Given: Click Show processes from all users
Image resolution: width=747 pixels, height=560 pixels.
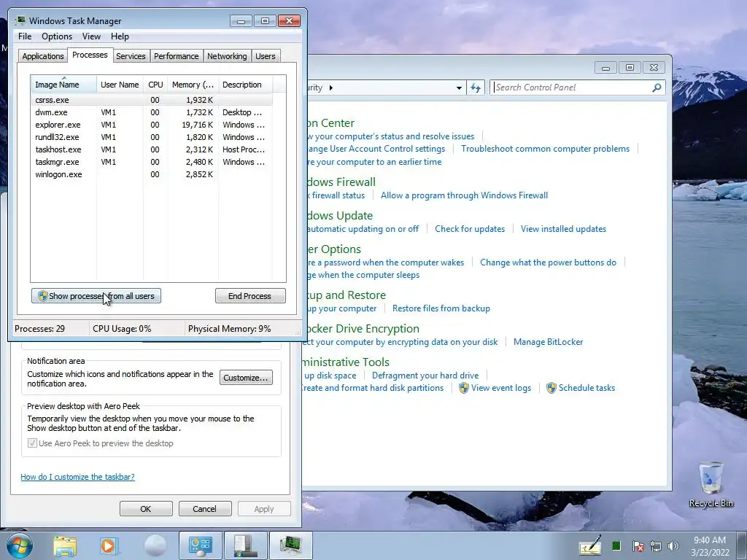Looking at the screenshot, I should [96, 296].
